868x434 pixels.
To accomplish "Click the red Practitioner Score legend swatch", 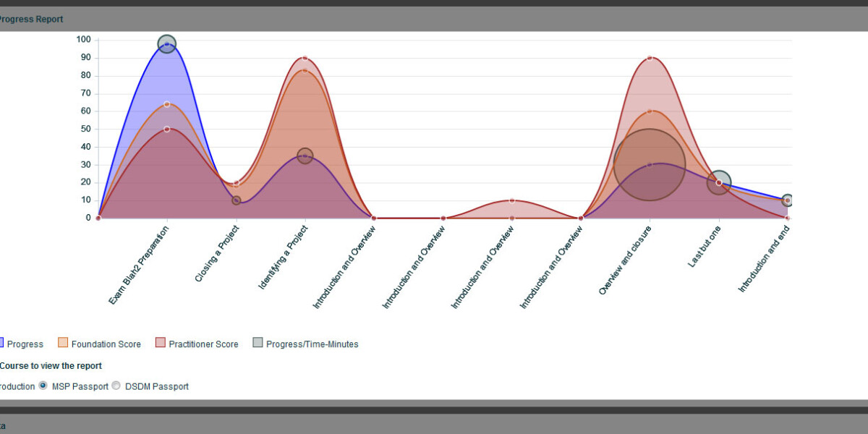I will [x=161, y=344].
